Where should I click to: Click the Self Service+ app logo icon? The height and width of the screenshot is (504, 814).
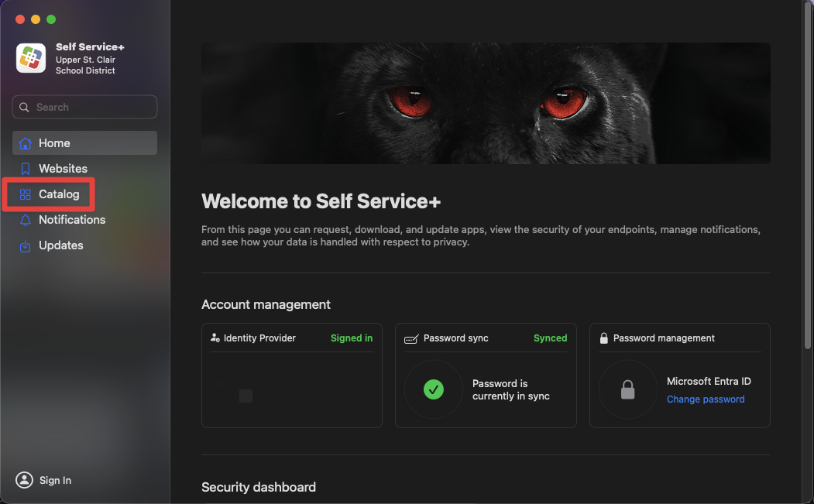pyautogui.click(x=31, y=58)
